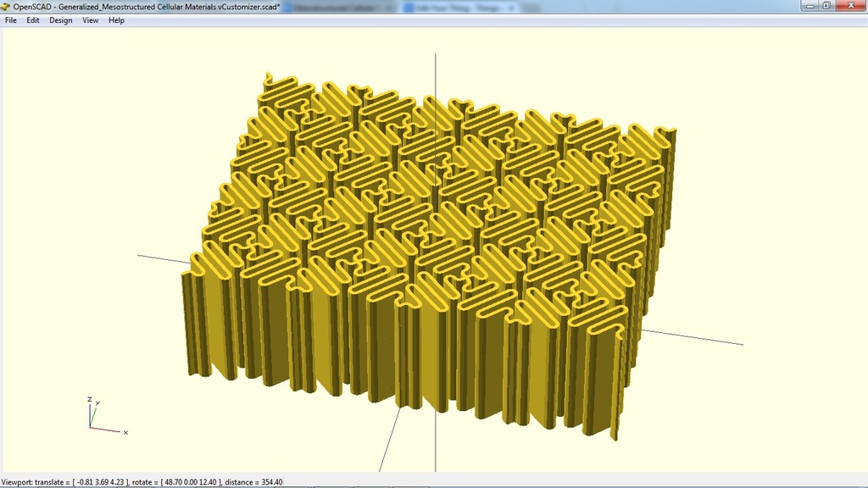Click the 'distance = 354.40' status value
Image resolution: width=868 pixels, height=488 pixels.
[x=253, y=482]
